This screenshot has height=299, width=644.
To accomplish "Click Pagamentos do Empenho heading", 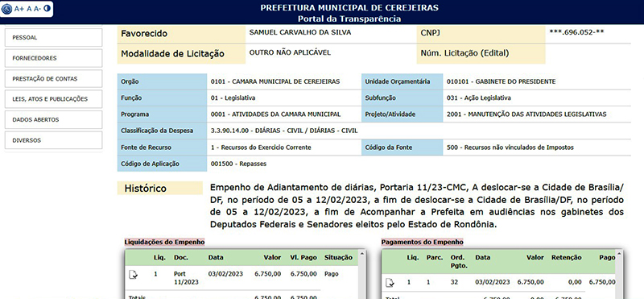I will click(x=422, y=242).
